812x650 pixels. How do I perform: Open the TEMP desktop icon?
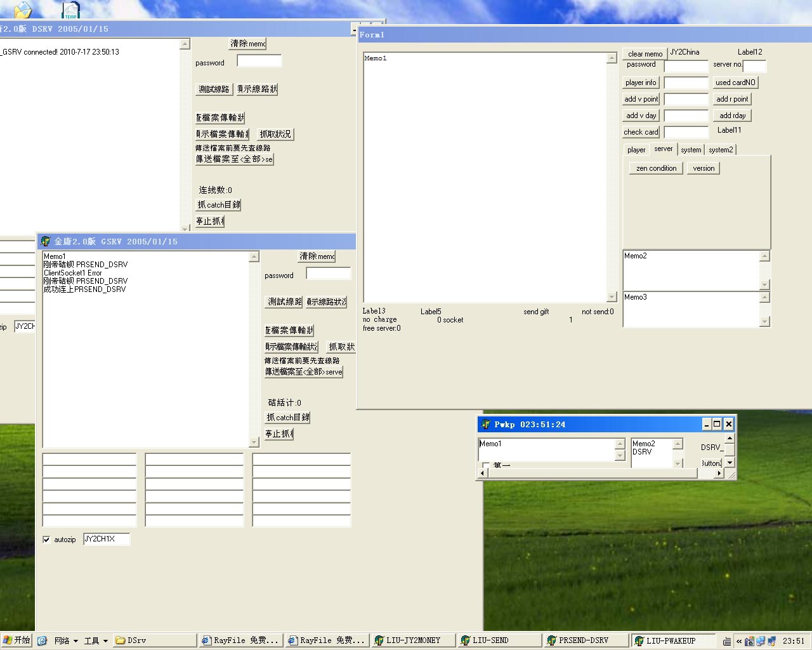(x=70, y=10)
